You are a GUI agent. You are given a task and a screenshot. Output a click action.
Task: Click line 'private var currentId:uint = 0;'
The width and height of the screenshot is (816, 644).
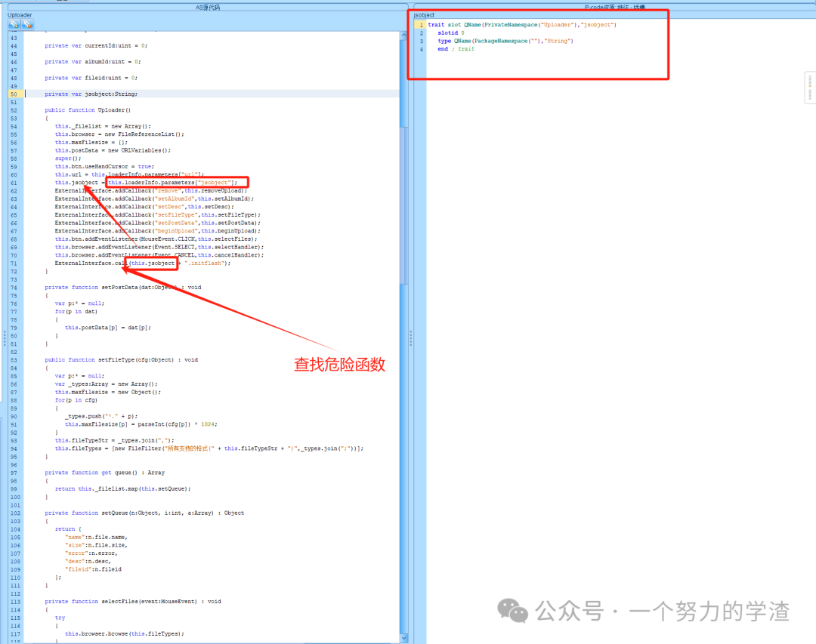(x=96, y=46)
